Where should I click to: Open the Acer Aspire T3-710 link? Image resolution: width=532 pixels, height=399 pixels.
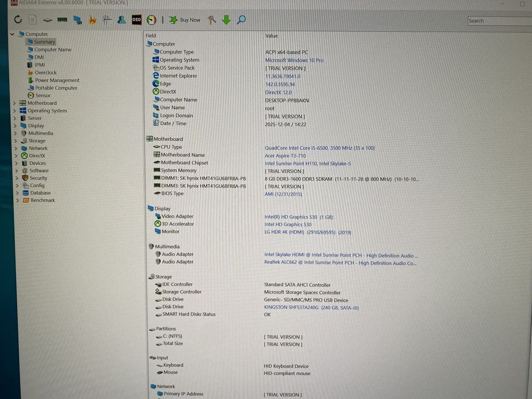click(285, 156)
